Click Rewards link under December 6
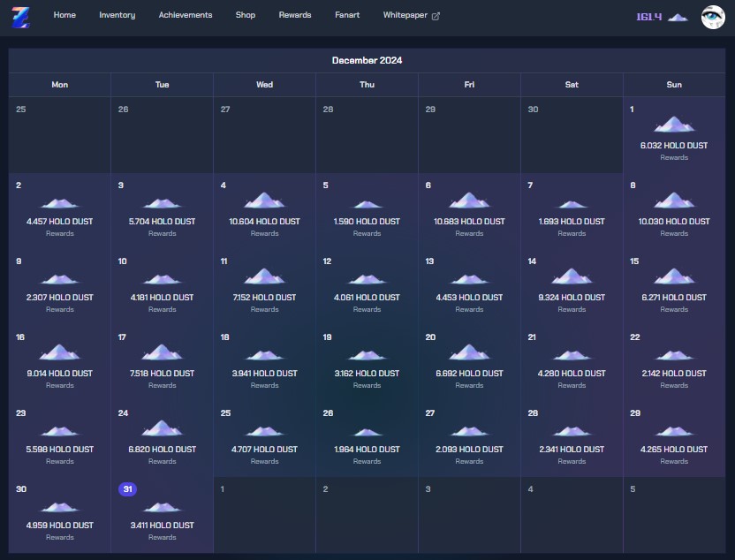The image size is (735, 560). click(x=469, y=233)
